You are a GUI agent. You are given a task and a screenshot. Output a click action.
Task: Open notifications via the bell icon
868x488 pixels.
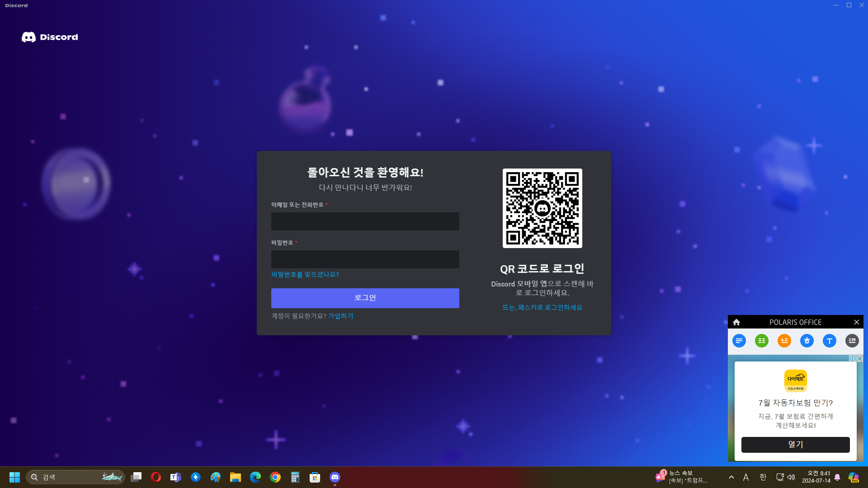[x=837, y=477]
